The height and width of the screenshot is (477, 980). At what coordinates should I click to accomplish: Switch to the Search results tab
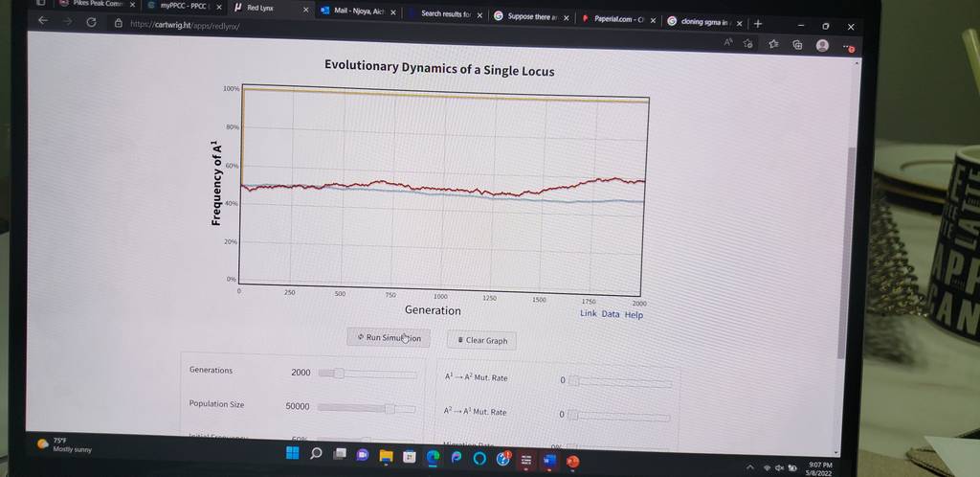click(x=445, y=13)
